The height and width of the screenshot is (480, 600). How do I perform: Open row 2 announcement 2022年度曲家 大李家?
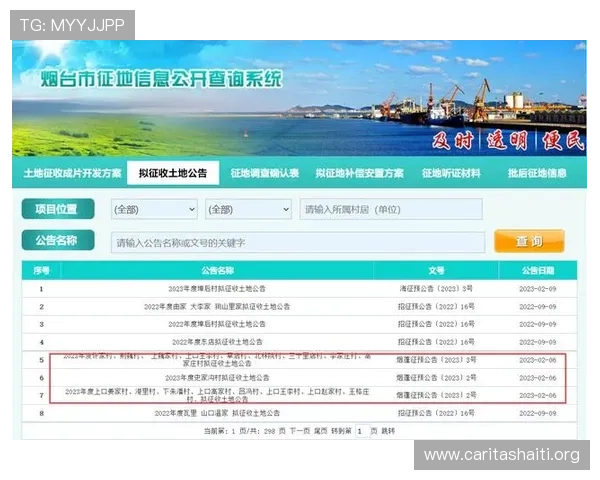[x=217, y=307]
